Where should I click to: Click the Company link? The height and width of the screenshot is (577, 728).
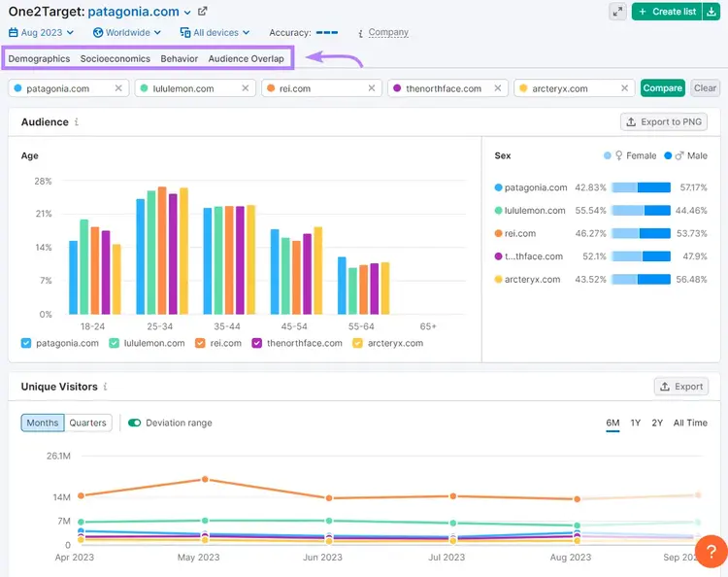coord(388,32)
